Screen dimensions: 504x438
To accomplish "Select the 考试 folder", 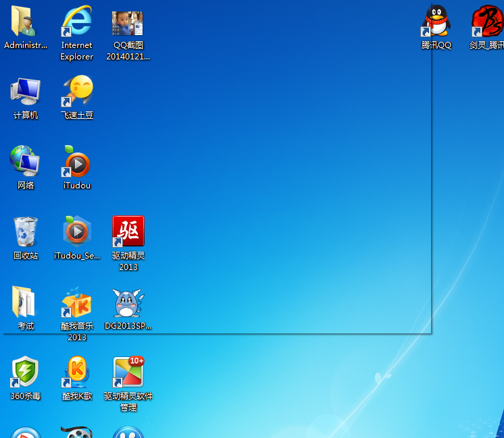I will click(25, 303).
